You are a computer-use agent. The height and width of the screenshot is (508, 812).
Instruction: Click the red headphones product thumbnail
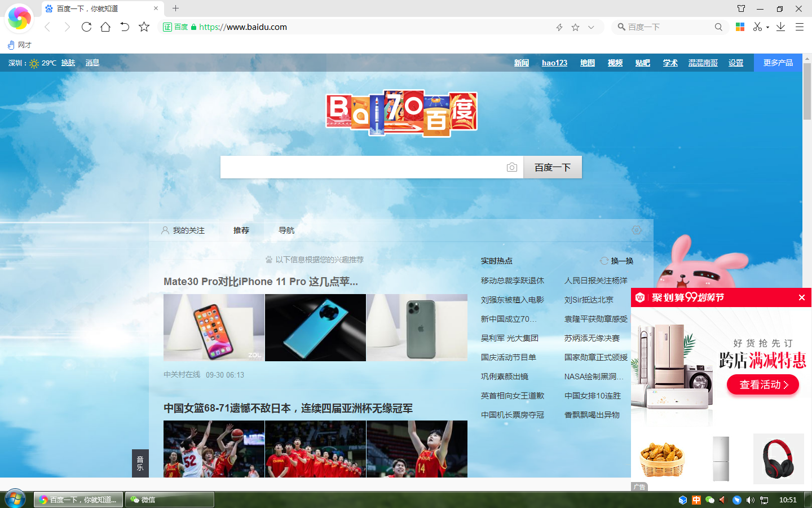[x=778, y=459]
